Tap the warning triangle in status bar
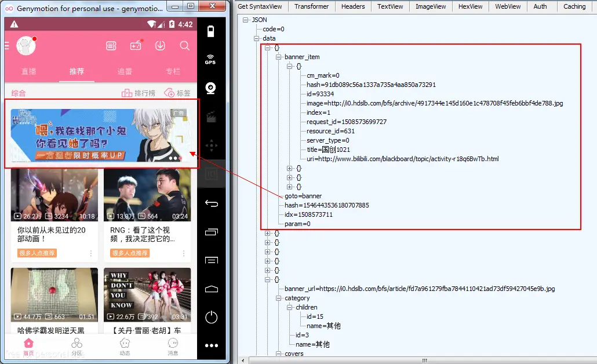Image resolution: width=597 pixels, height=364 pixels. coord(14,24)
